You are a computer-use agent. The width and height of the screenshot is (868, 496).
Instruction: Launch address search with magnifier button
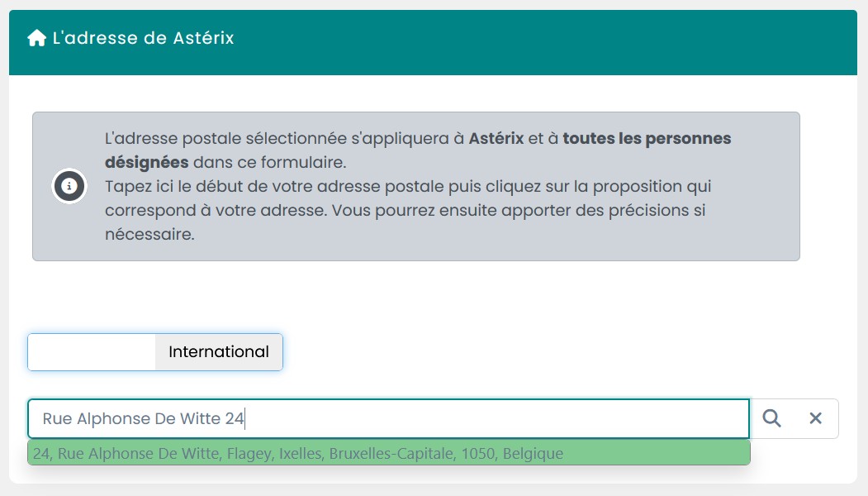point(771,418)
